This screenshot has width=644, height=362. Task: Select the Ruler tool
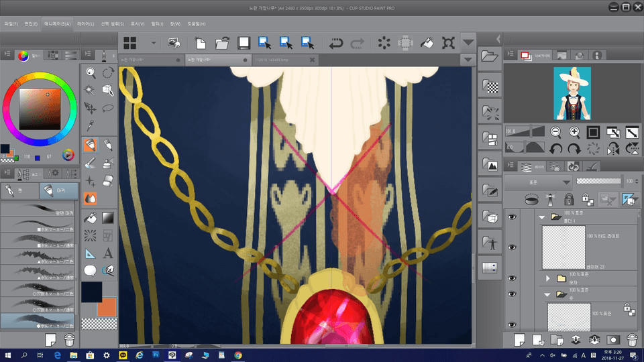tap(91, 253)
